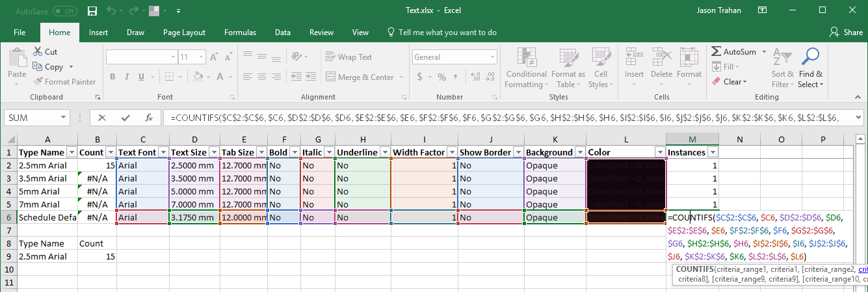This screenshot has width=868, height=292.
Task: Toggle Wrap Text option
Action: pos(349,57)
